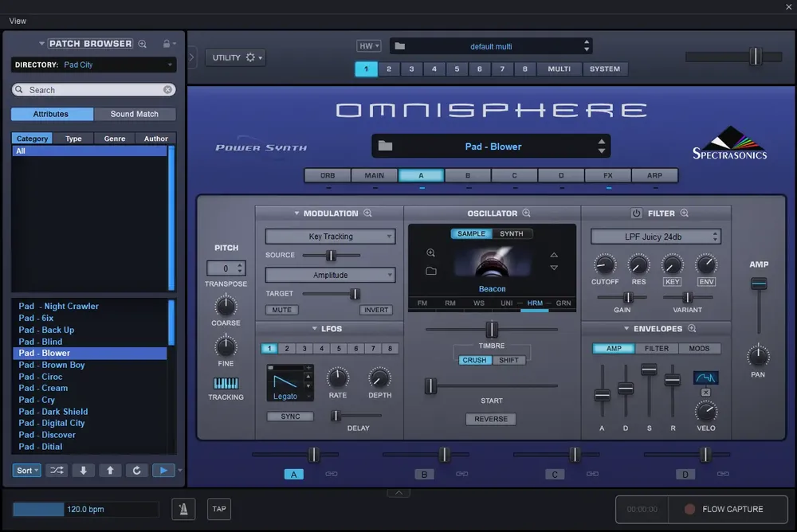797x532 pixels.
Task: Click the patch browser shuffle icon
Action: tap(57, 471)
